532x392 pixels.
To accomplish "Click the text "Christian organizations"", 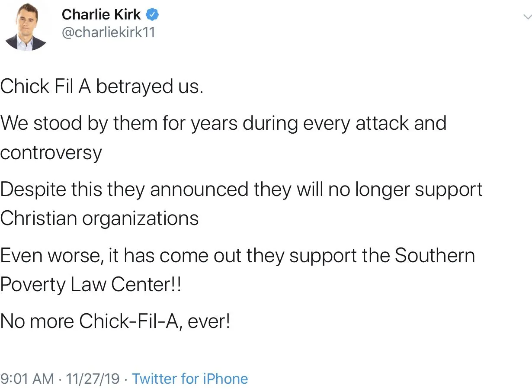I will pyautogui.click(x=99, y=218).
